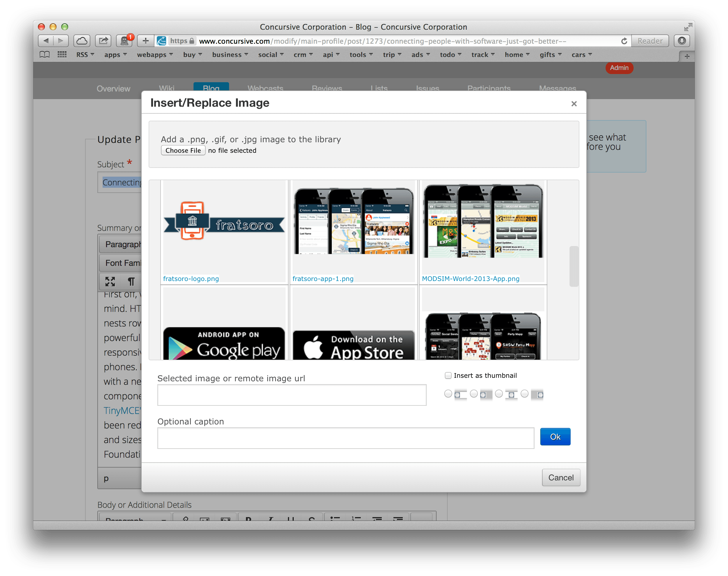Viewport: 728px width, 576px height.
Task: Expand the business bookmarks folder
Action: (230, 55)
